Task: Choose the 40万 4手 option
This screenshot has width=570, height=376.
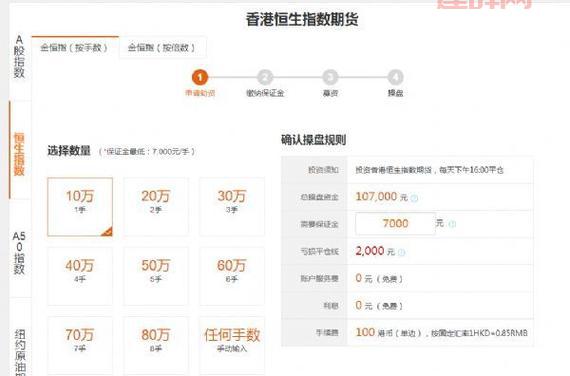Action: point(80,276)
